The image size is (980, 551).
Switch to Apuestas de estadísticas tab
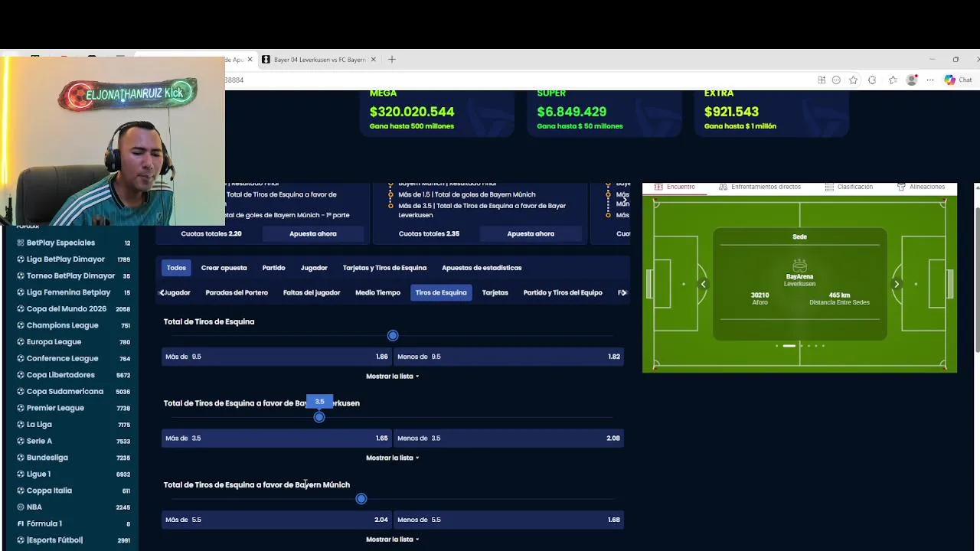(x=482, y=268)
